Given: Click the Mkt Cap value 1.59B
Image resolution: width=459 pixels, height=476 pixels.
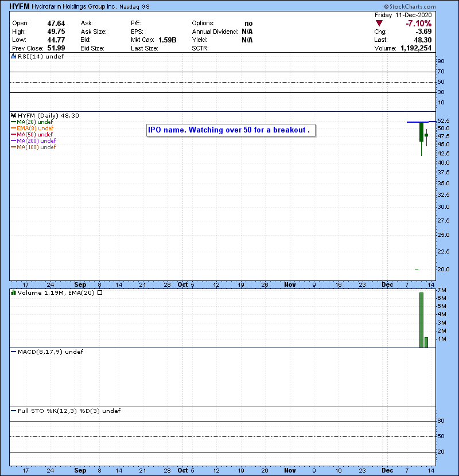Looking at the screenshot, I should (168, 40).
